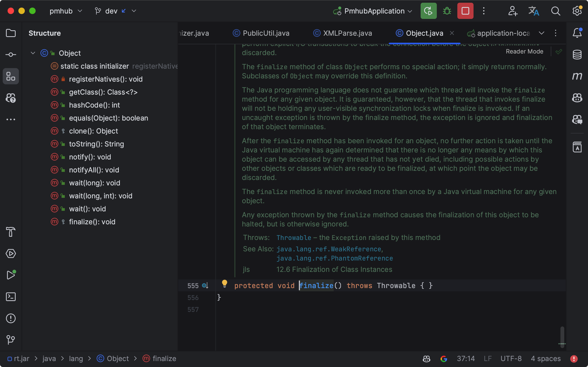This screenshot has width=588, height=367.
Task: Switch to partially visible izer.java tab
Action: (x=194, y=33)
